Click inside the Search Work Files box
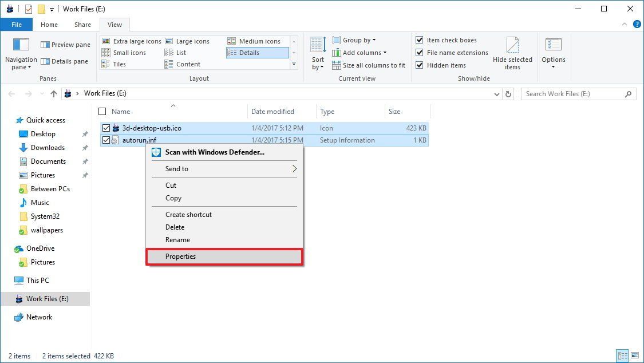This screenshot has width=644, height=363. (x=572, y=93)
